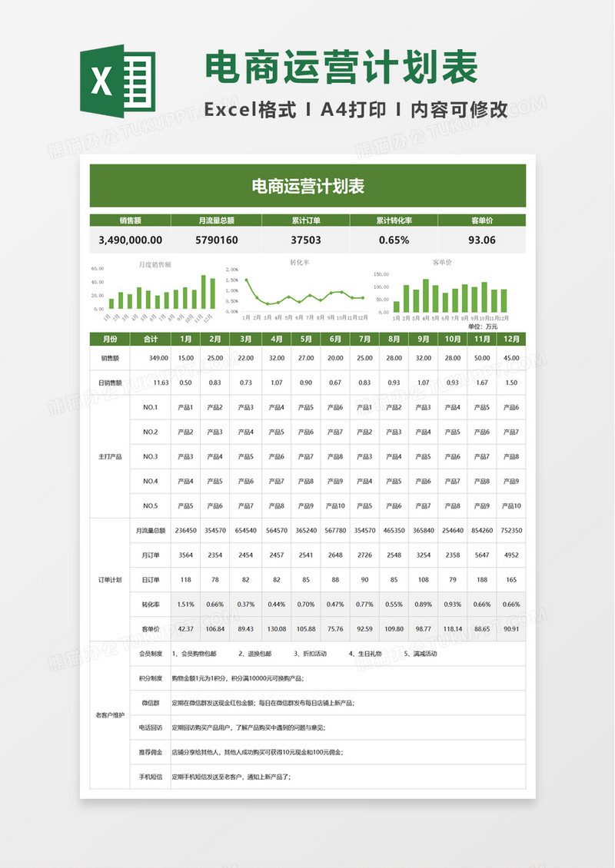Select the text 定期手机短信发送至老客户
The width and height of the screenshot is (615, 868).
tap(208, 777)
